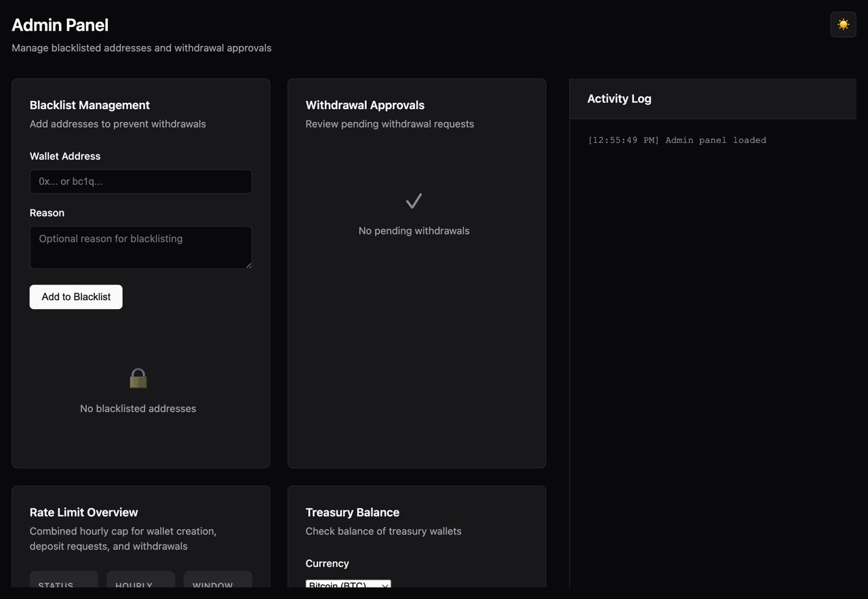Click the WINDOW tile in Rate Limit Overview
This screenshot has width=868, height=599.
point(218,581)
